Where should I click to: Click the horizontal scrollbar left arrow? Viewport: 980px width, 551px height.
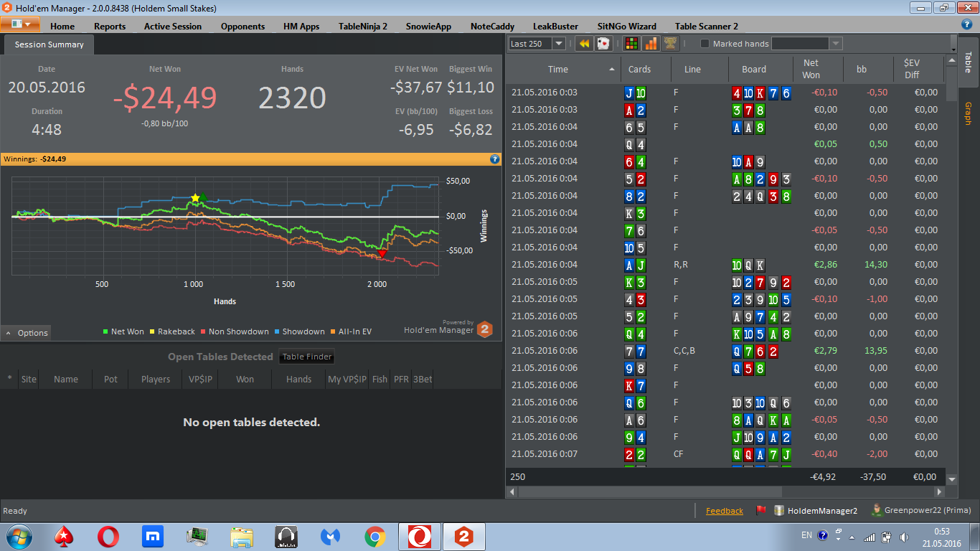coord(512,492)
